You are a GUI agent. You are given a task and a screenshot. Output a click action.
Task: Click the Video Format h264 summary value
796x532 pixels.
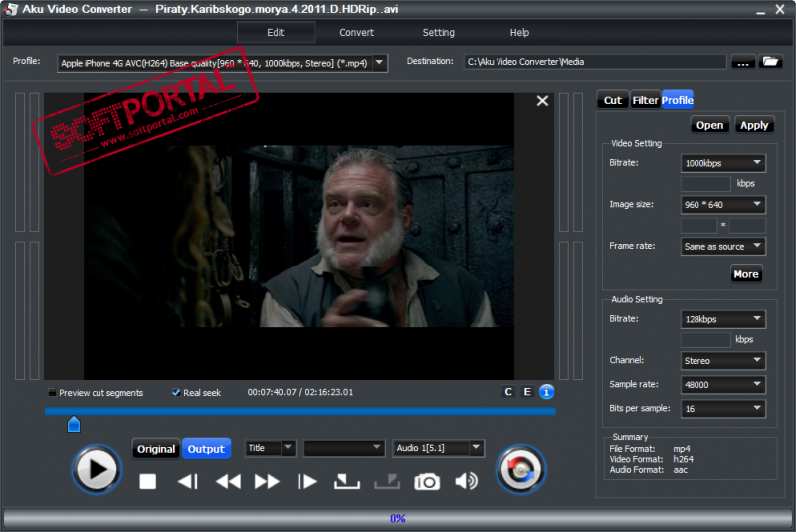click(x=683, y=459)
